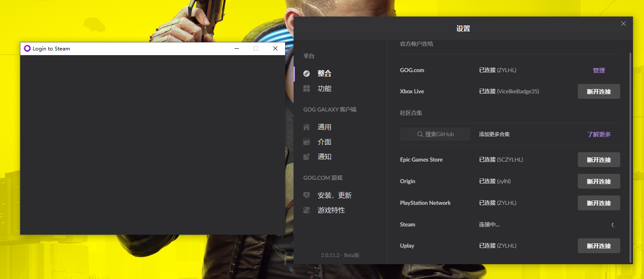644x279 pixels.
Task: Minimize the Login to Steam window
Action: pos(237,49)
